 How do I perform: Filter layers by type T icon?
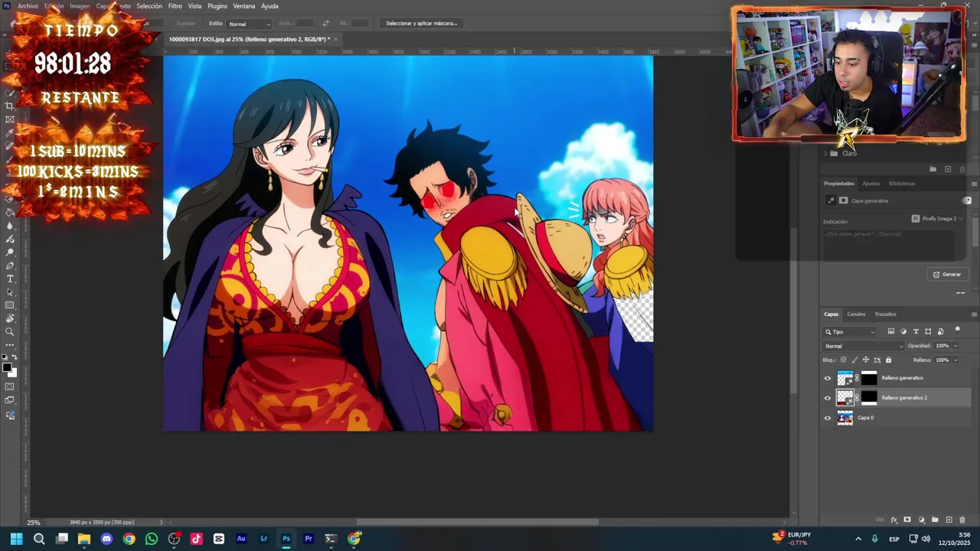click(916, 331)
